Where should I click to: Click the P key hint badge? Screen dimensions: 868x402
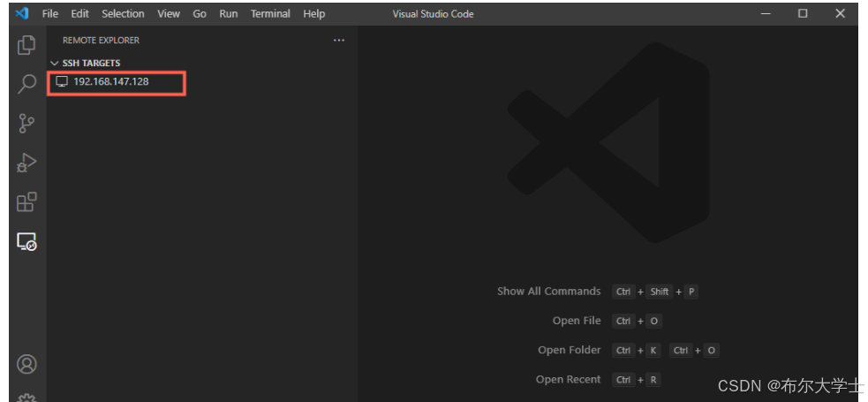pyautogui.click(x=691, y=292)
